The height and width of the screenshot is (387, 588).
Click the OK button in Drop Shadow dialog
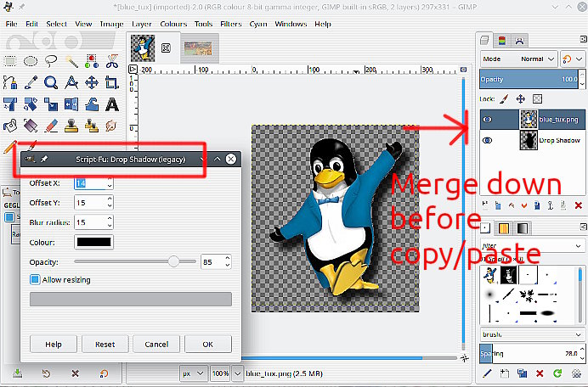(207, 344)
